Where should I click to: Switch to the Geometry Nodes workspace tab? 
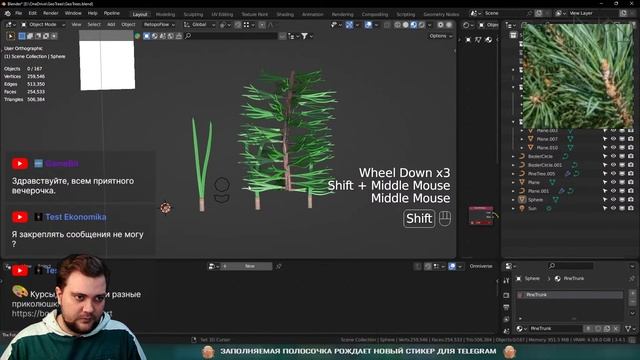(441, 14)
